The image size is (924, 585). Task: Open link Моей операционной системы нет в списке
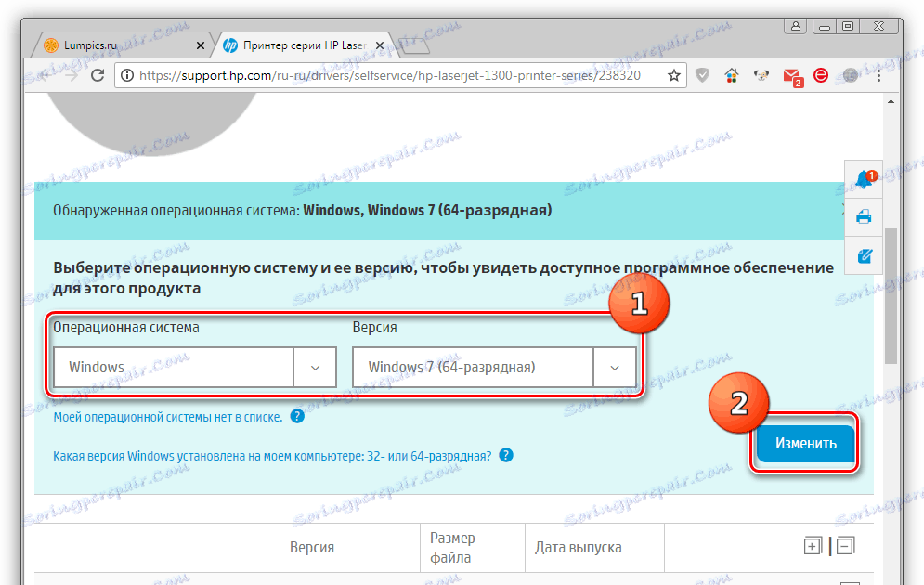coord(168,417)
